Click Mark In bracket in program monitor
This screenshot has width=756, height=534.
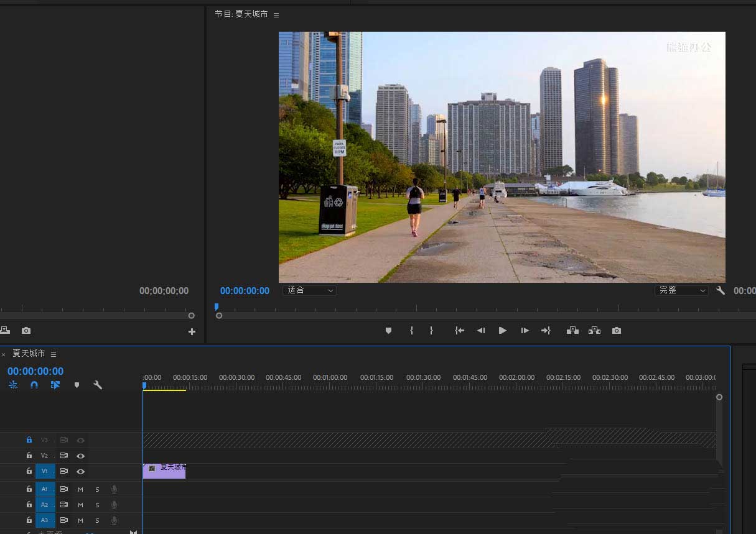pos(411,331)
